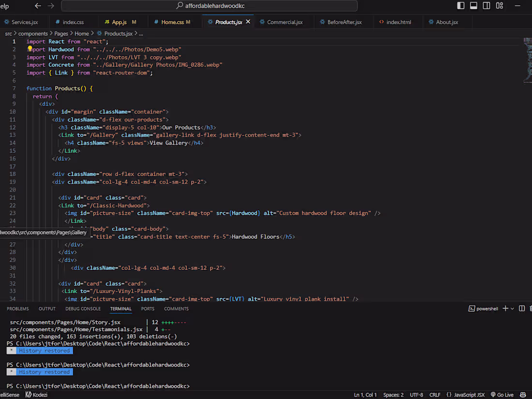
Task: Click the back navigation arrow
Action: tap(38, 6)
